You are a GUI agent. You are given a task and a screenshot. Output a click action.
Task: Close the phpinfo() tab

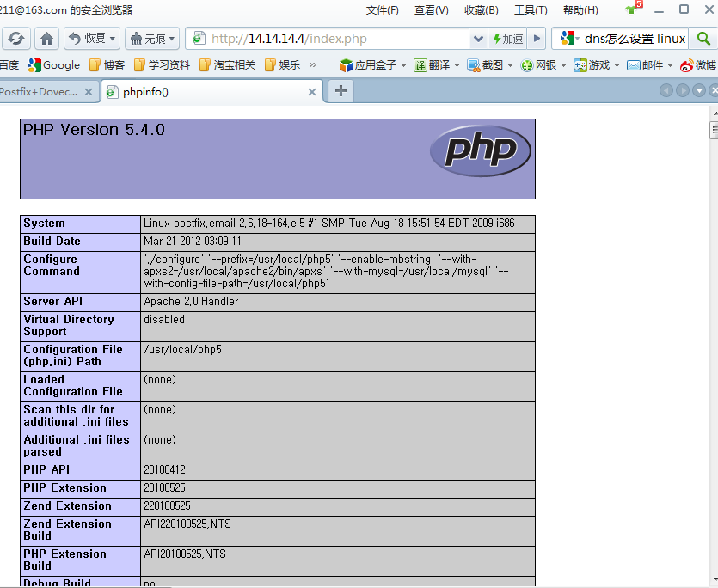coord(312,92)
